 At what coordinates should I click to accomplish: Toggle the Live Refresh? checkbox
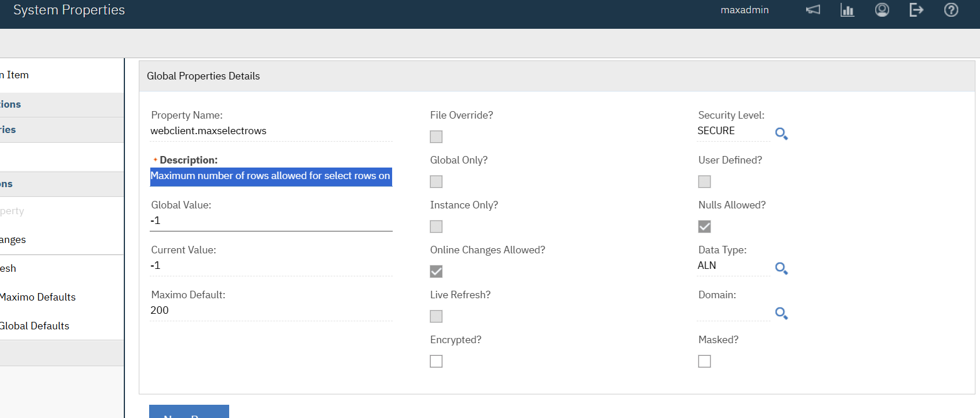(x=436, y=316)
